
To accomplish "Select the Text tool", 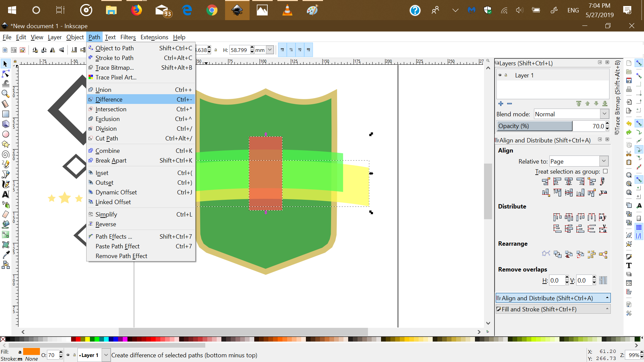I will coord(6,194).
